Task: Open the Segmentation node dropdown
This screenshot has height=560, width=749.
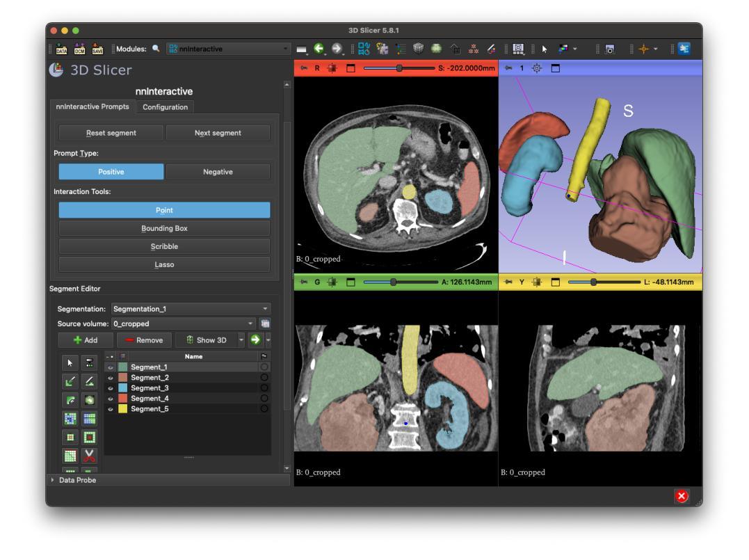Action: [x=191, y=309]
